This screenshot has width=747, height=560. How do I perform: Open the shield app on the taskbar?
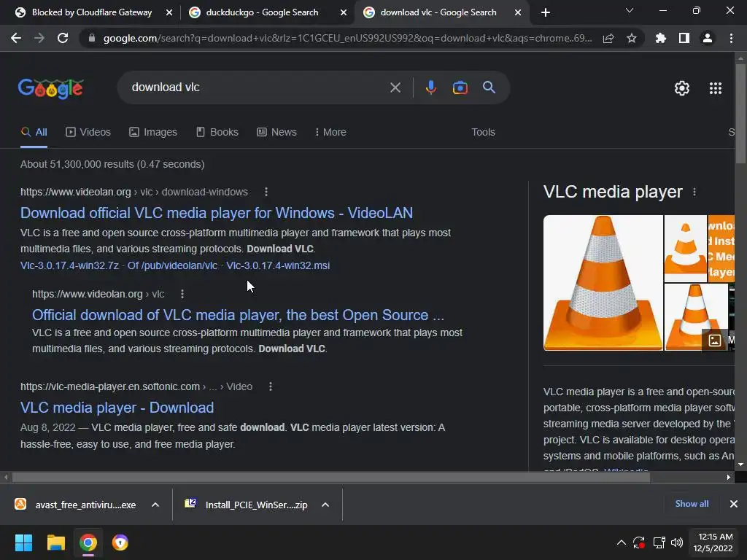(120, 542)
